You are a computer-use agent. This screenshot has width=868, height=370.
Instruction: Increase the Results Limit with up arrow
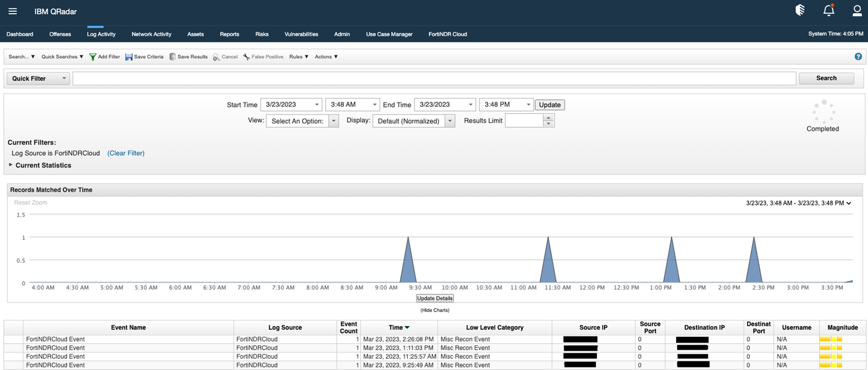coord(549,117)
